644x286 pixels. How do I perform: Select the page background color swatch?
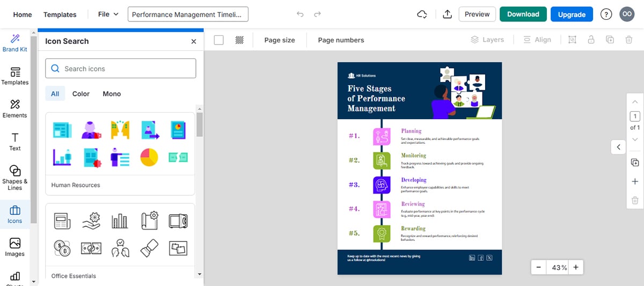tap(219, 40)
